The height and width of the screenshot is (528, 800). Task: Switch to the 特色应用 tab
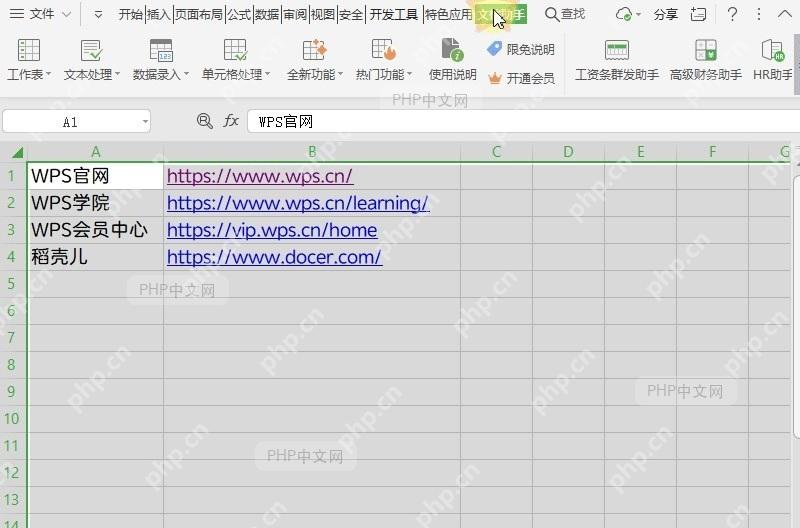448,14
